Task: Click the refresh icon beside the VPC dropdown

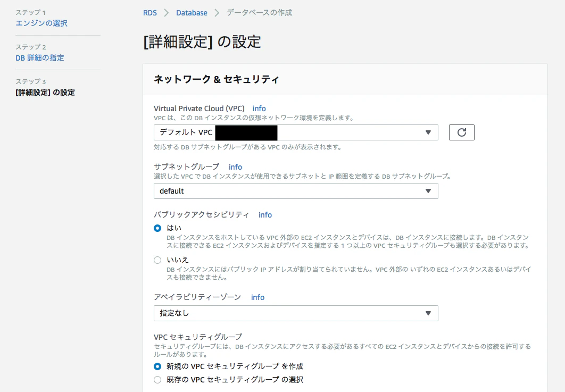Action: click(x=461, y=132)
